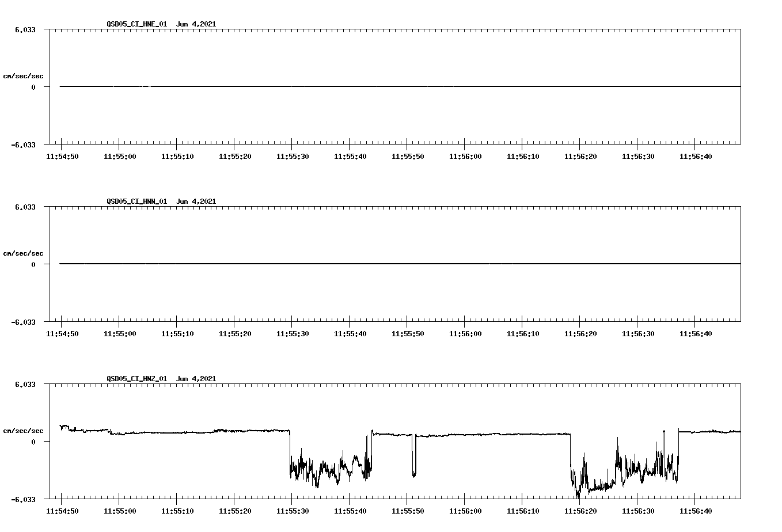
Task: Click cm/sec/sec unit label of HNE plot
Action: coord(24,76)
